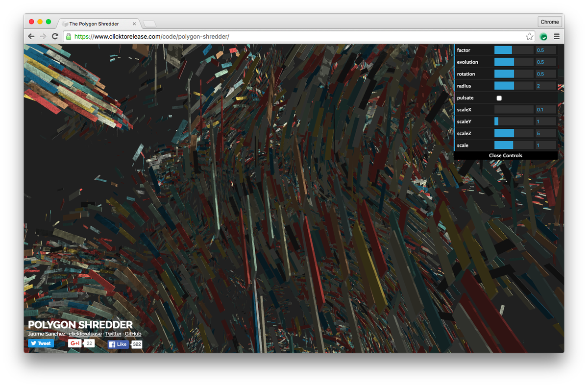
Task: Click the evolution value field
Action: pyautogui.click(x=546, y=62)
